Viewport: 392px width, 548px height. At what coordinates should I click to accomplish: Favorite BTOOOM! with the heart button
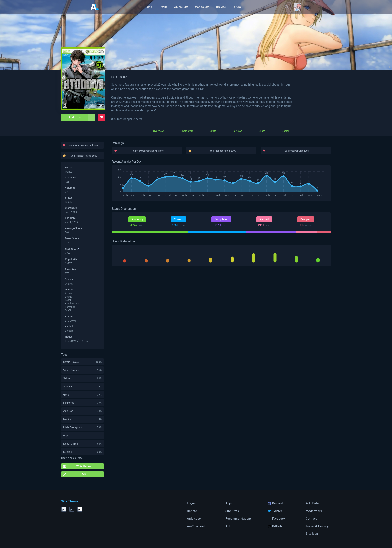click(x=101, y=117)
